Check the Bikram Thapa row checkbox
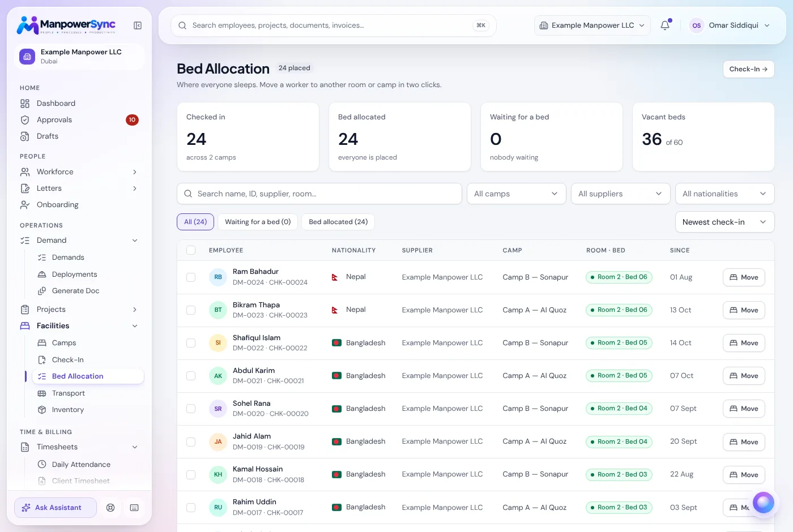 [191, 310]
